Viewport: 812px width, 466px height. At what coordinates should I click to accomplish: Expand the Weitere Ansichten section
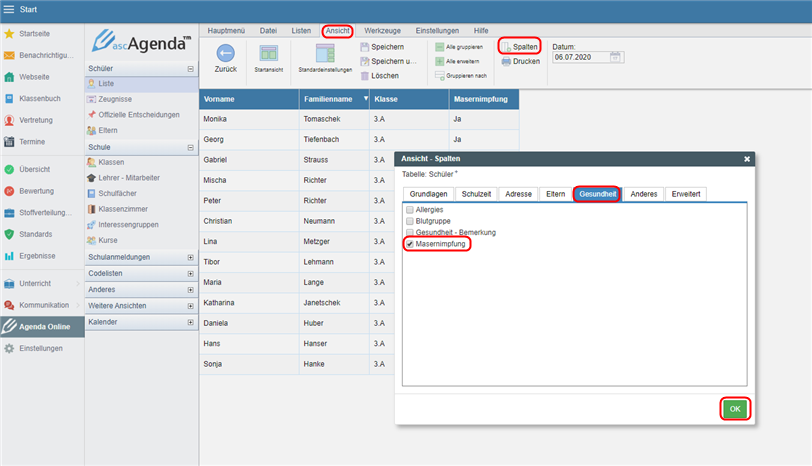191,306
